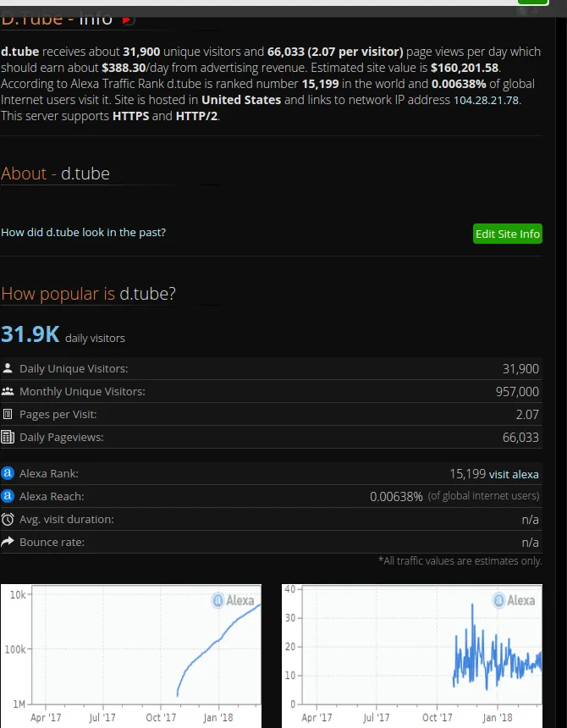Click the Daily Unique Visitors person icon
The height and width of the screenshot is (728, 567).
(8, 368)
